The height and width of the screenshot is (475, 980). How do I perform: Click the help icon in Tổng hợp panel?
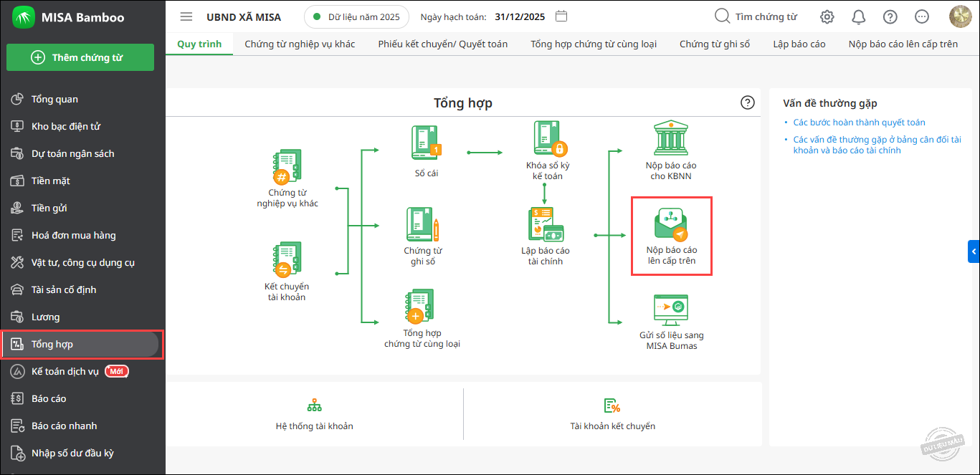pos(748,102)
